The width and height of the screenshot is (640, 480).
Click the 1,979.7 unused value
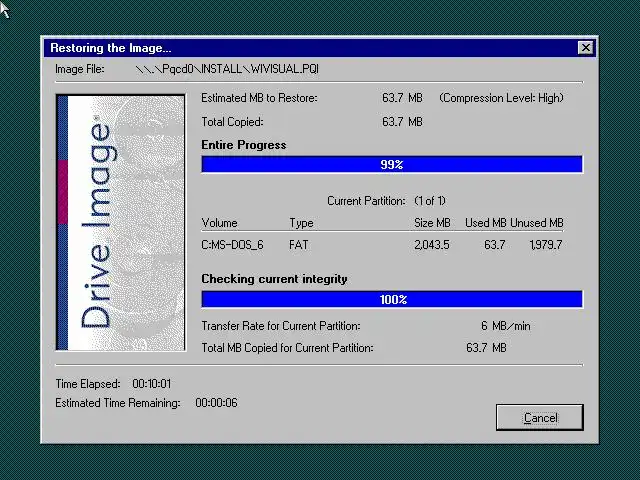pos(546,245)
